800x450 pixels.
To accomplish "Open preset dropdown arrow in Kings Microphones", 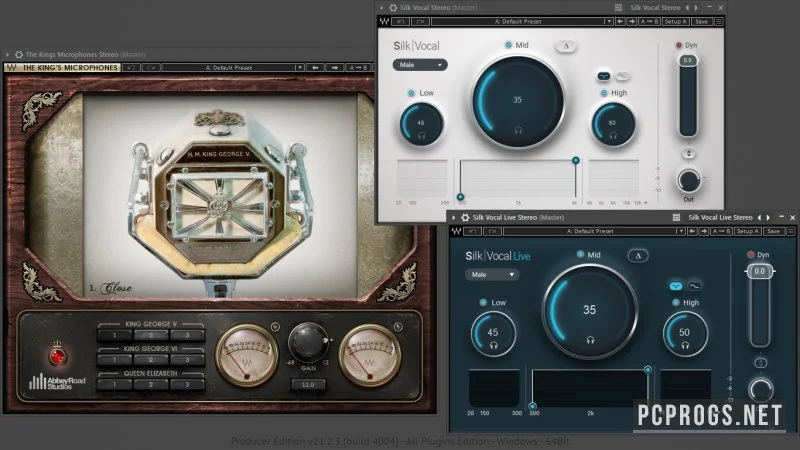I will pos(298,67).
